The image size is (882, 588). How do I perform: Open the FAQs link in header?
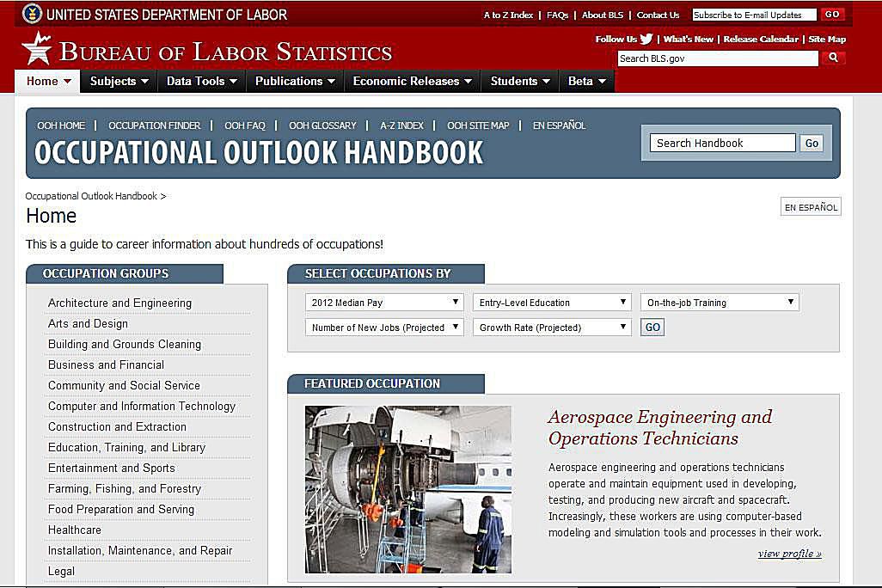click(557, 15)
